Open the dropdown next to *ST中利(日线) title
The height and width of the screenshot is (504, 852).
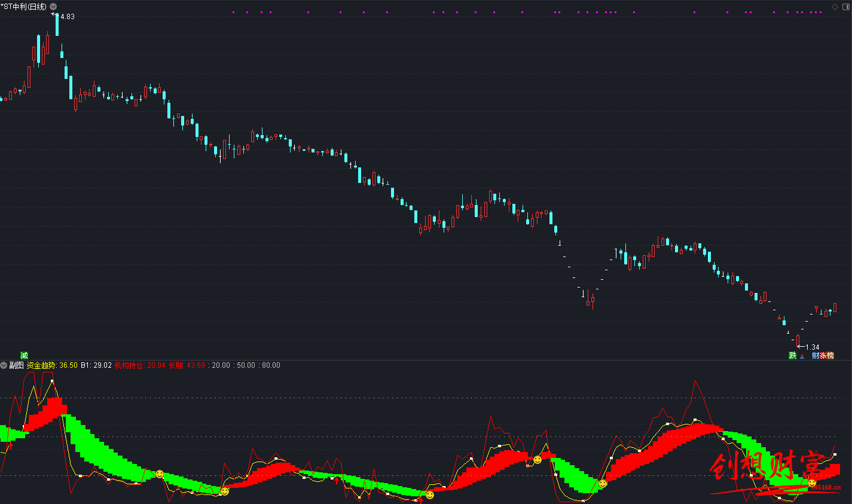[x=53, y=7]
